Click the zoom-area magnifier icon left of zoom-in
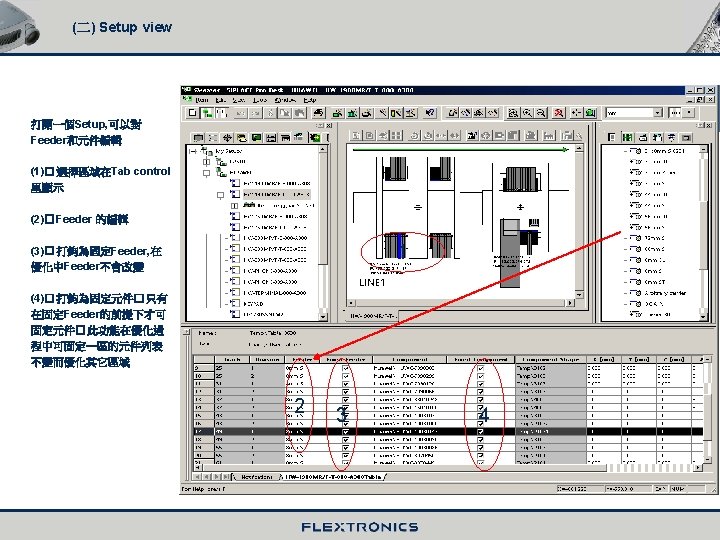This screenshot has height=540, width=720. coord(513,112)
